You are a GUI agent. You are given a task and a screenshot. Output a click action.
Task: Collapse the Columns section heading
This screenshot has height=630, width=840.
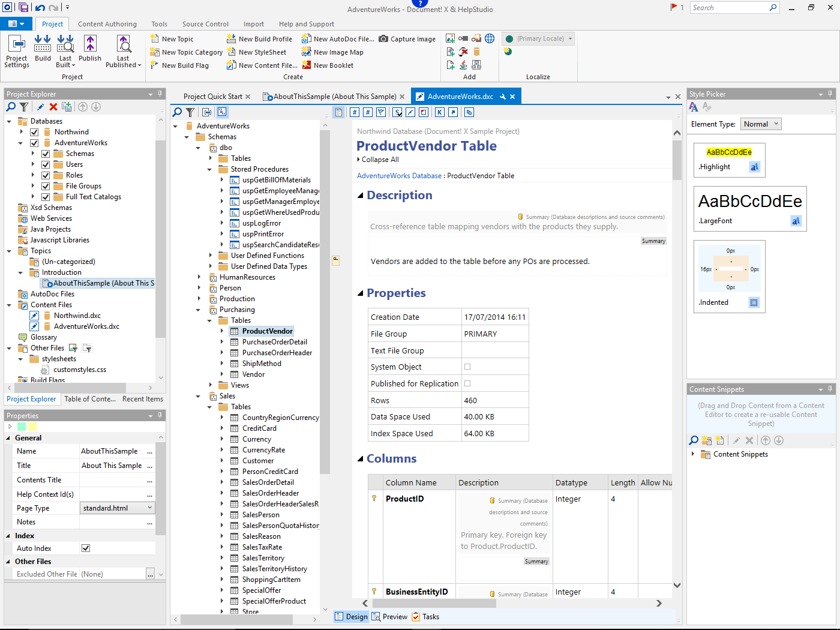(361, 459)
